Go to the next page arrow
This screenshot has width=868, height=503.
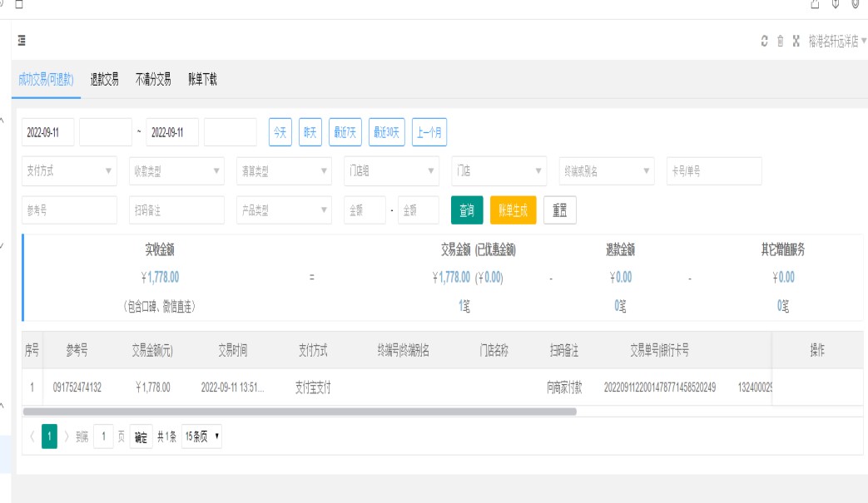[67, 436]
